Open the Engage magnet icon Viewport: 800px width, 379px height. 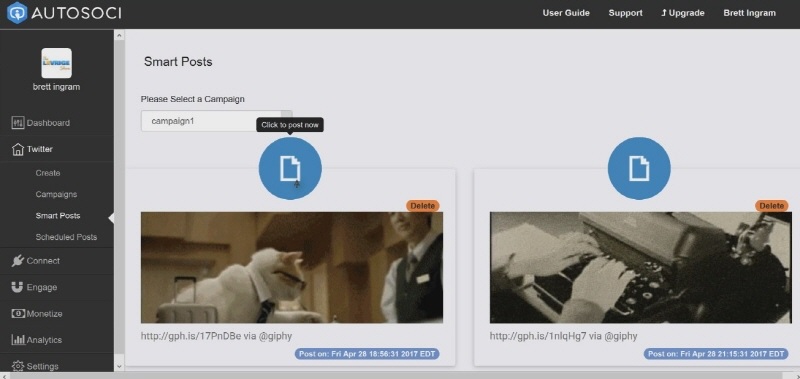17,287
